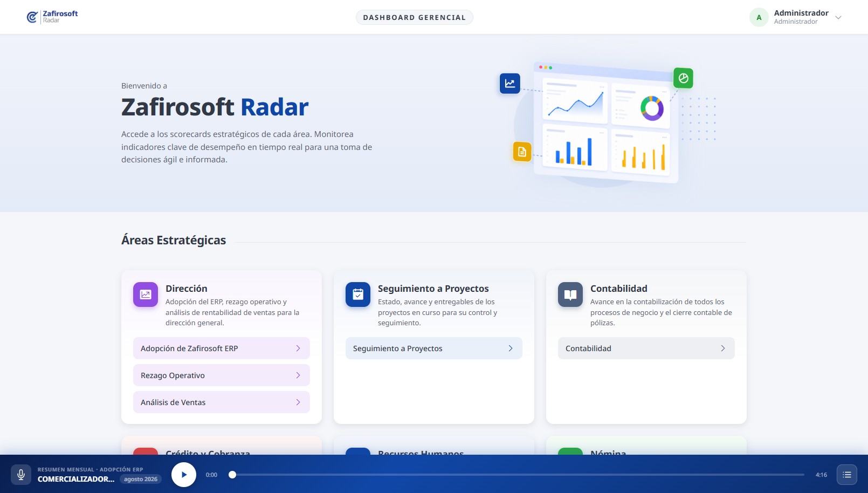Image resolution: width=868 pixels, height=493 pixels.
Task: Click the Contabilidad book icon
Action: (x=570, y=295)
